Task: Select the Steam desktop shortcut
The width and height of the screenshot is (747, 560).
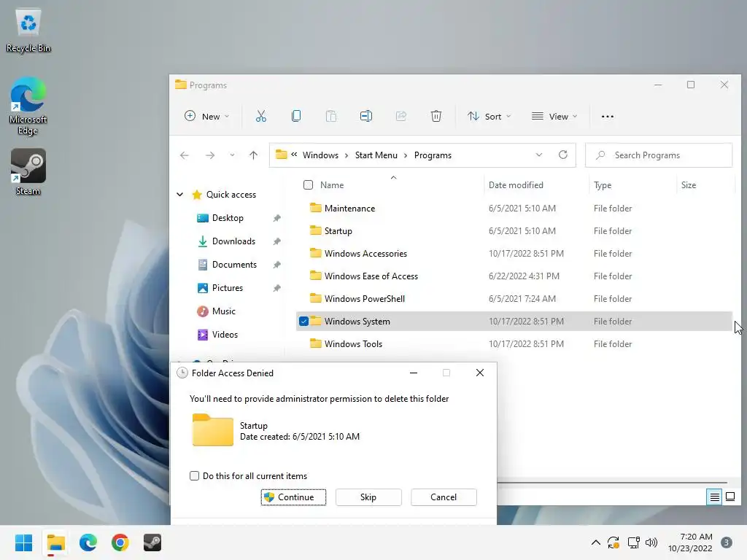Action: coord(28,172)
